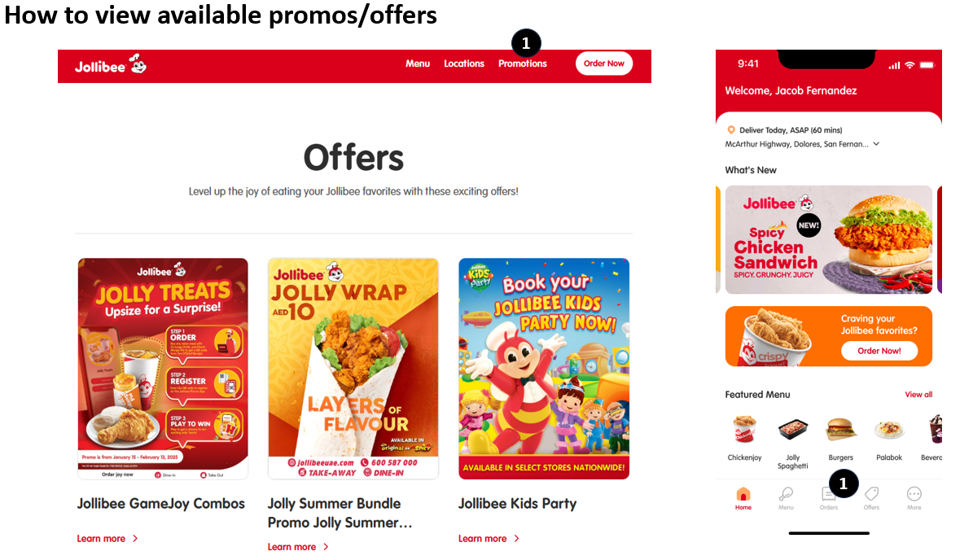Tap Order Now! on the orange banner
This screenshot has height=560, width=973.
tap(879, 350)
